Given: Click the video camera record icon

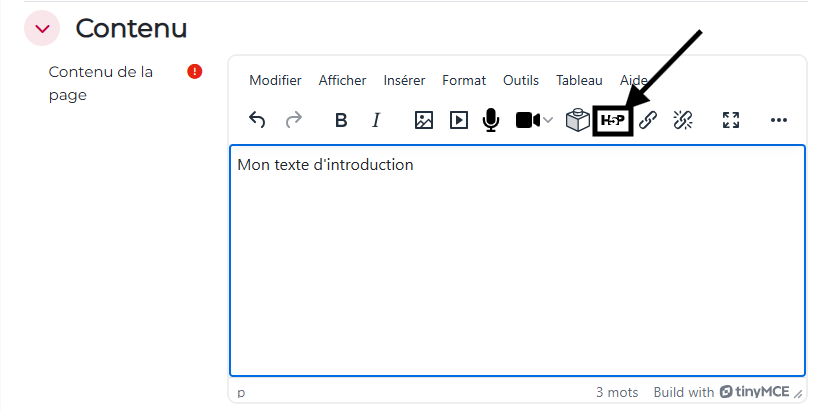Looking at the screenshot, I should click(x=527, y=120).
